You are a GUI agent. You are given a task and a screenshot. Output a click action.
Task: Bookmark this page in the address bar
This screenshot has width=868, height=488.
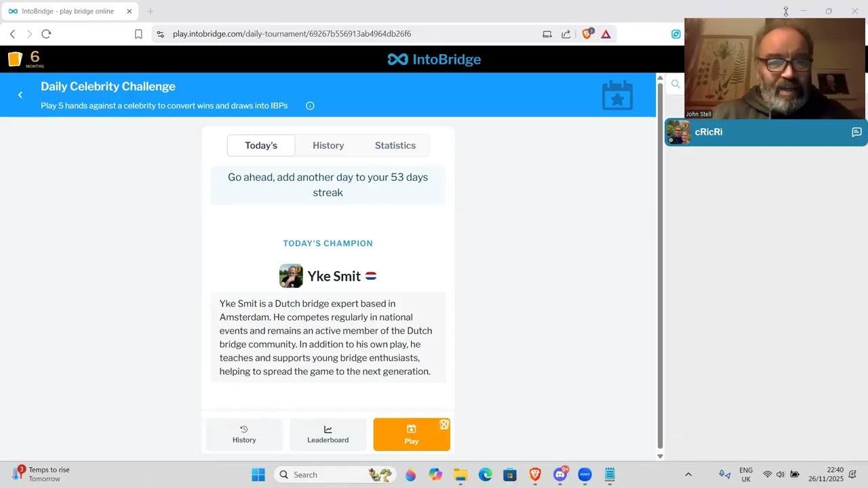(138, 34)
